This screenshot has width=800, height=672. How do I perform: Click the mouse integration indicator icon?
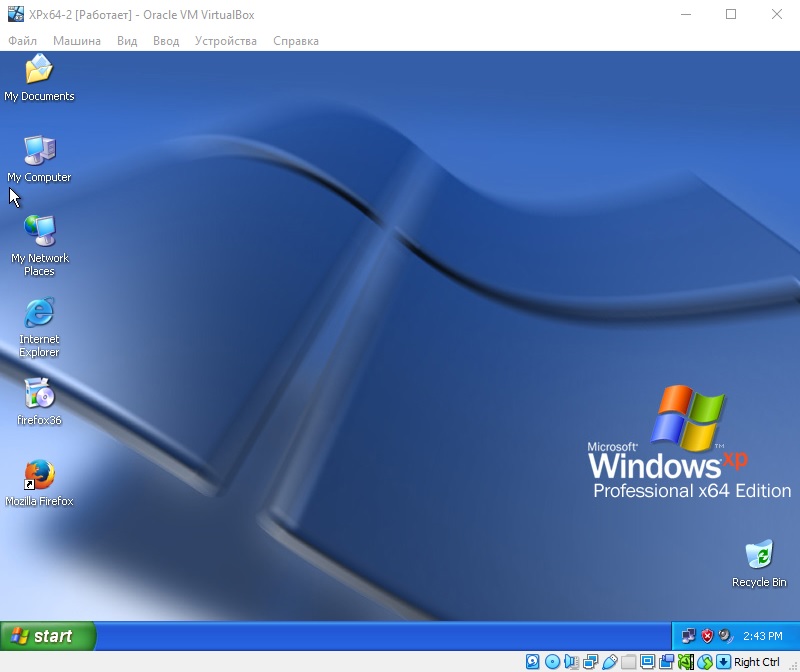click(x=705, y=662)
